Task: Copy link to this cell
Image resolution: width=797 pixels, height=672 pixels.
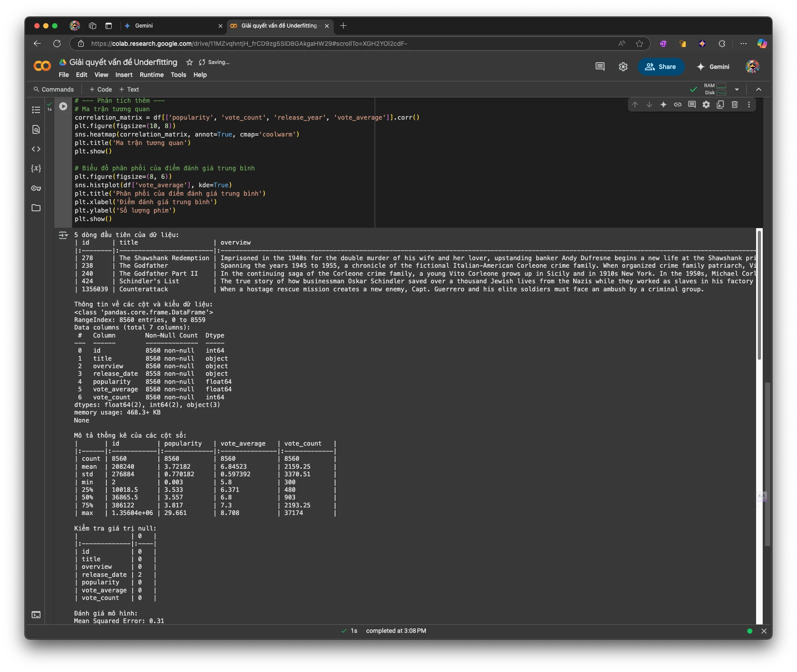Action: tap(678, 105)
